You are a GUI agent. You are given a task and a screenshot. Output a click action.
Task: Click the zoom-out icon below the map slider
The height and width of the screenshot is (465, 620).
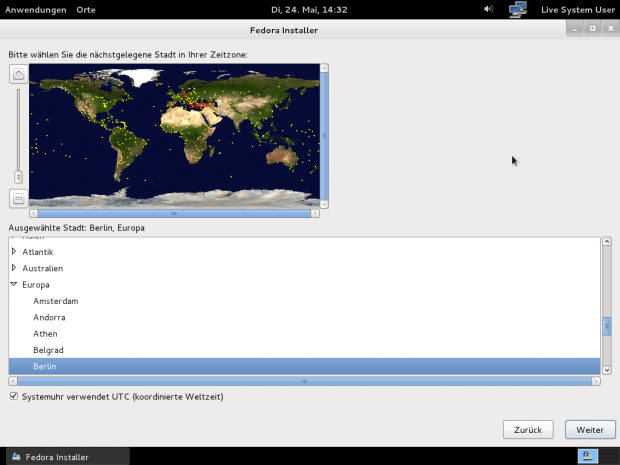point(18,198)
